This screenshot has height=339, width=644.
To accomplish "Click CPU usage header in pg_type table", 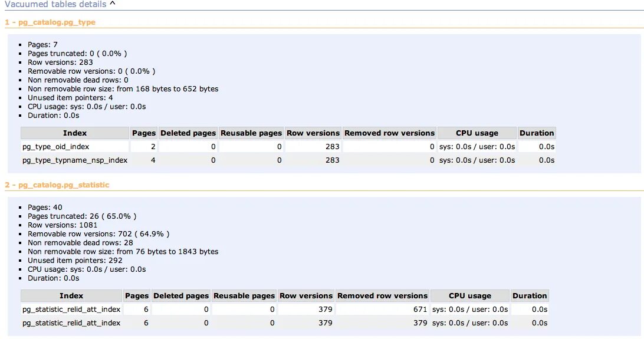I will tap(477, 133).
